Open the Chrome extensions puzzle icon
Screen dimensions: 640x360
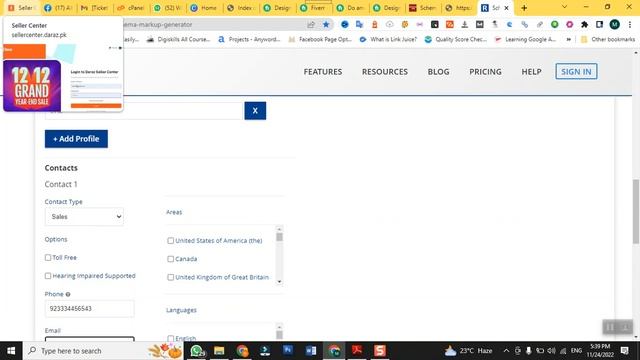[x=584, y=24]
